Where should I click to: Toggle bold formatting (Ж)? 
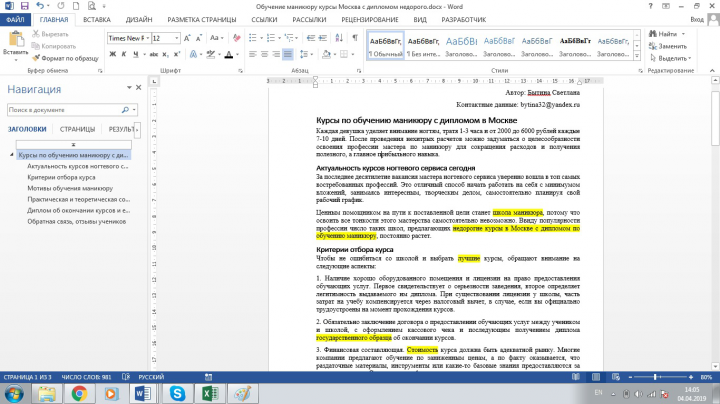112,54
